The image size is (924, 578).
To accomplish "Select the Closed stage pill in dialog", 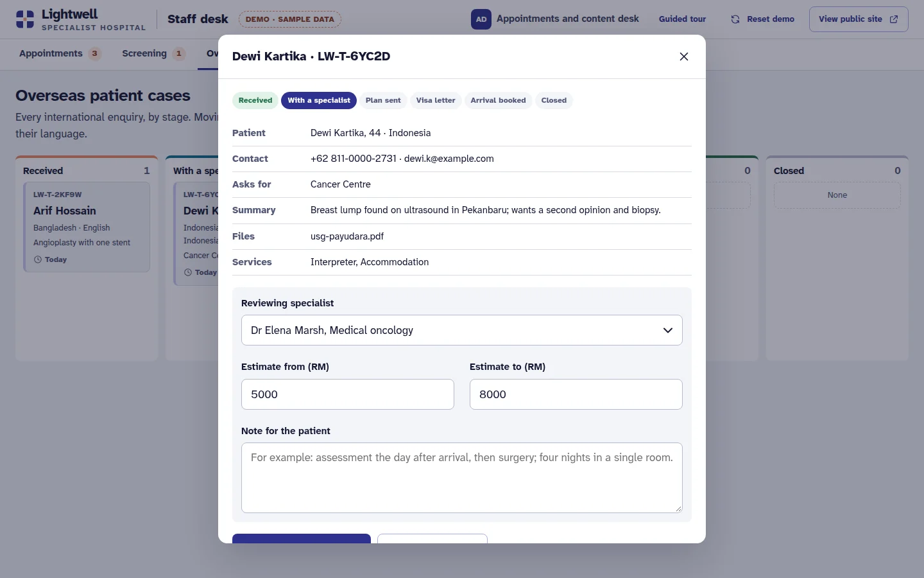I will tap(554, 100).
